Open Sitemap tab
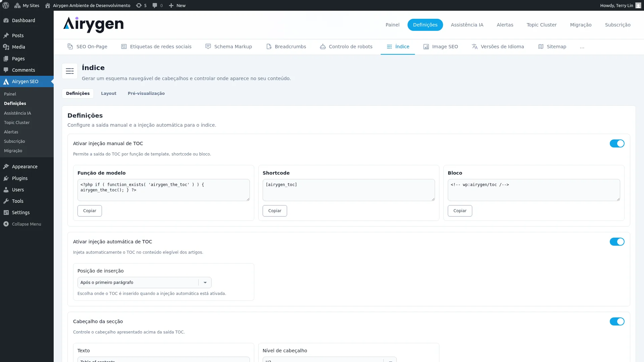Viewport: 644px width, 362px height. click(x=552, y=47)
